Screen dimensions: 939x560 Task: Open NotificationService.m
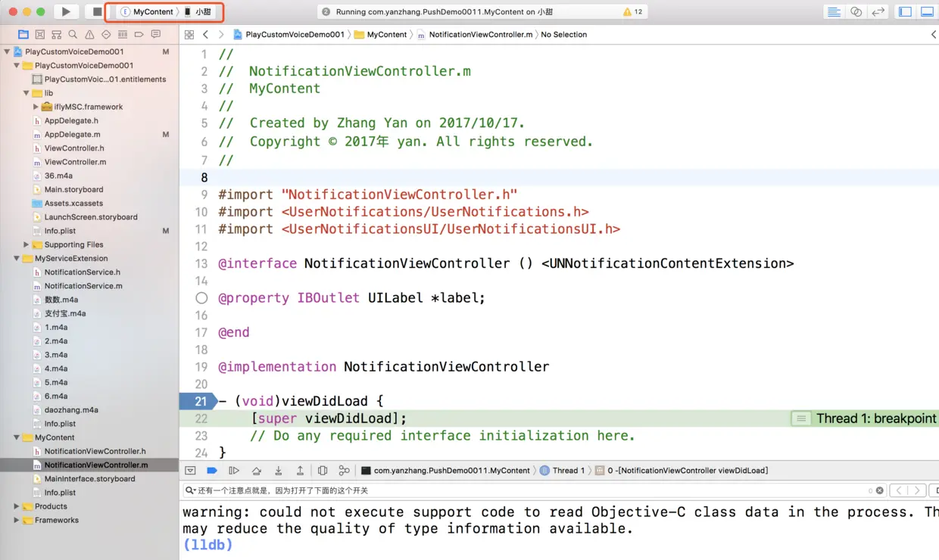[x=83, y=286]
